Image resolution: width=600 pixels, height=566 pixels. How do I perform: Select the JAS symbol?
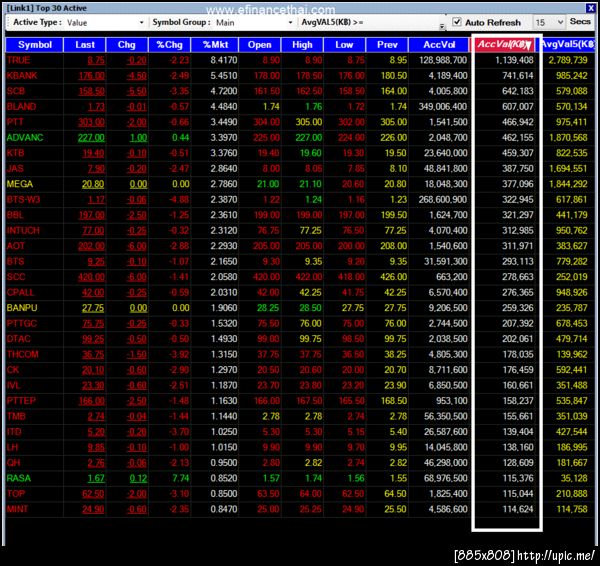(x=15, y=168)
